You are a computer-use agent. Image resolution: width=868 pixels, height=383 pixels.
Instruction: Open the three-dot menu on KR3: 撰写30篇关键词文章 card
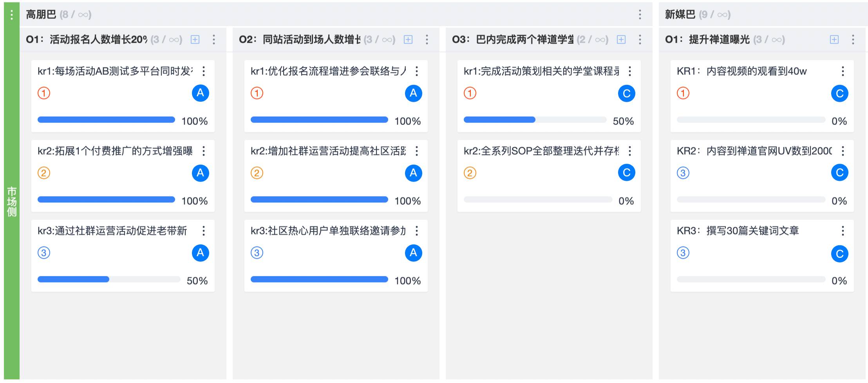click(x=843, y=231)
